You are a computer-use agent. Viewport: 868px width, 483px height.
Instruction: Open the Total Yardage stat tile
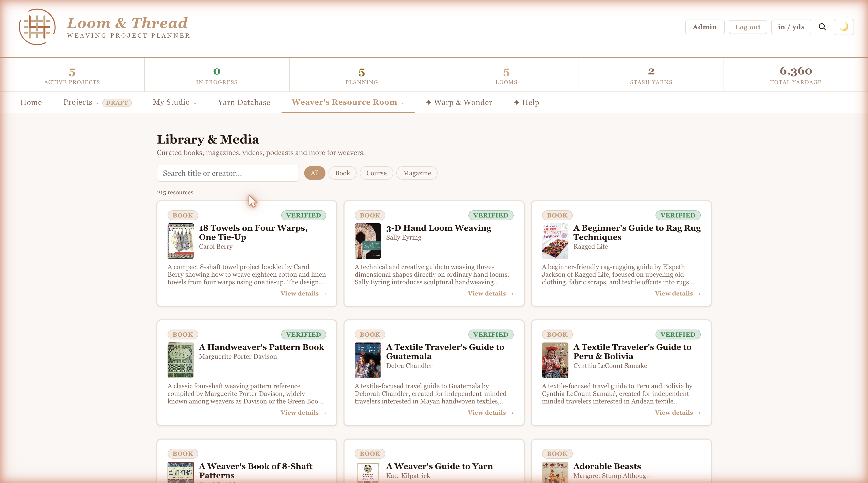[x=796, y=75]
